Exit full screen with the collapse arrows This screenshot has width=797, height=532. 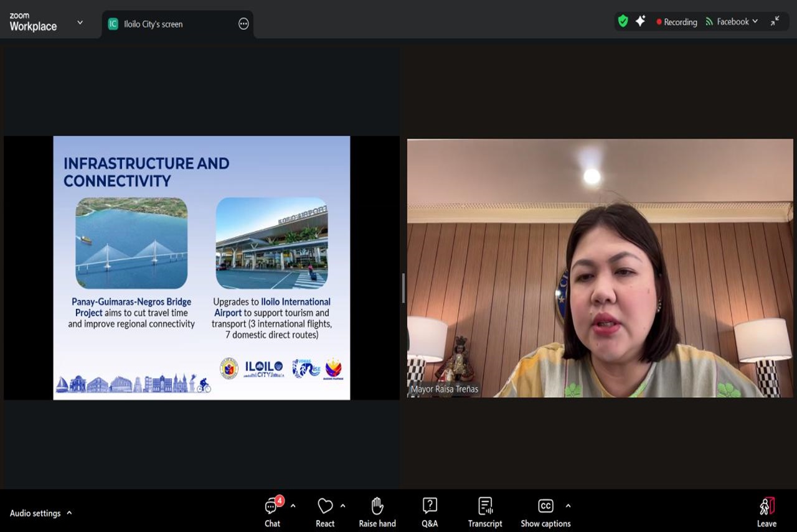pos(775,21)
